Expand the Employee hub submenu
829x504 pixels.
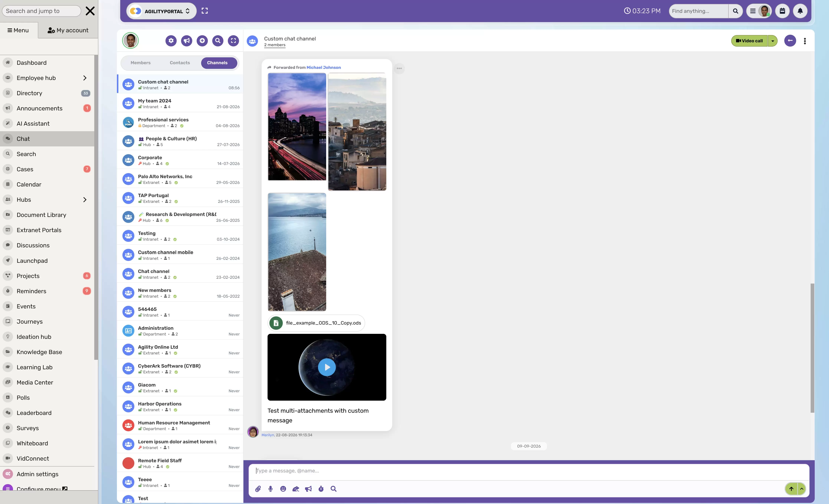(x=85, y=78)
